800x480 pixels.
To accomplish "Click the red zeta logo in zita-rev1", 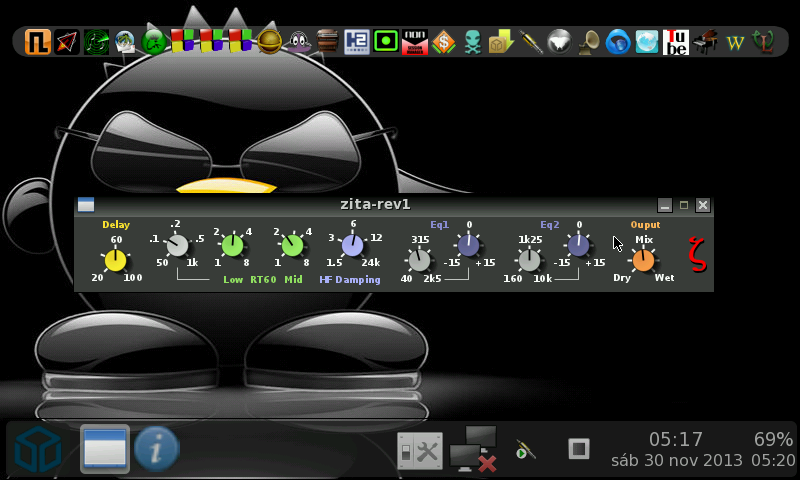I will tap(697, 254).
